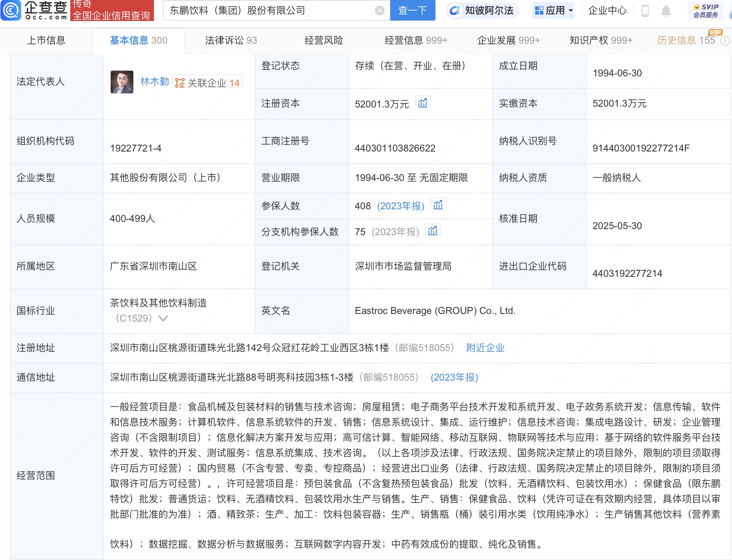
Task: View 参保人数 trend chart icon
Action: pos(438,205)
